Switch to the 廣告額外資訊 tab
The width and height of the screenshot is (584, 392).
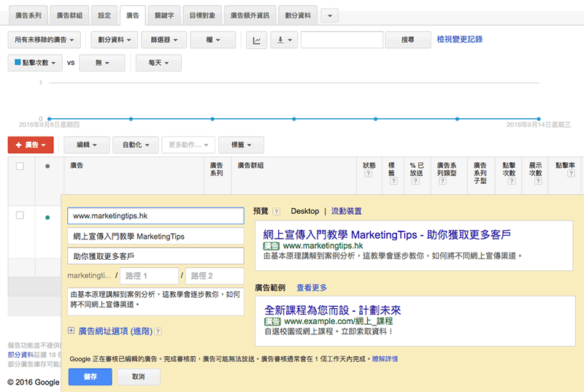click(x=250, y=15)
